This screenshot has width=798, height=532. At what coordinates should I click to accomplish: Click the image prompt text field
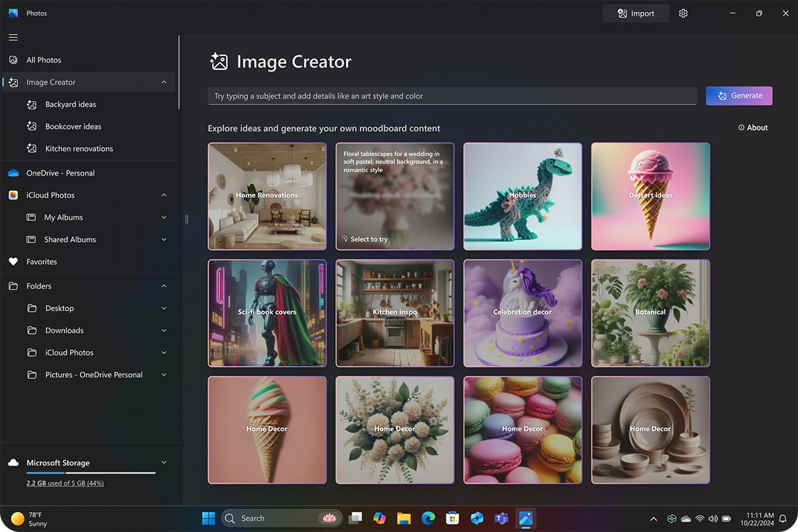point(452,96)
